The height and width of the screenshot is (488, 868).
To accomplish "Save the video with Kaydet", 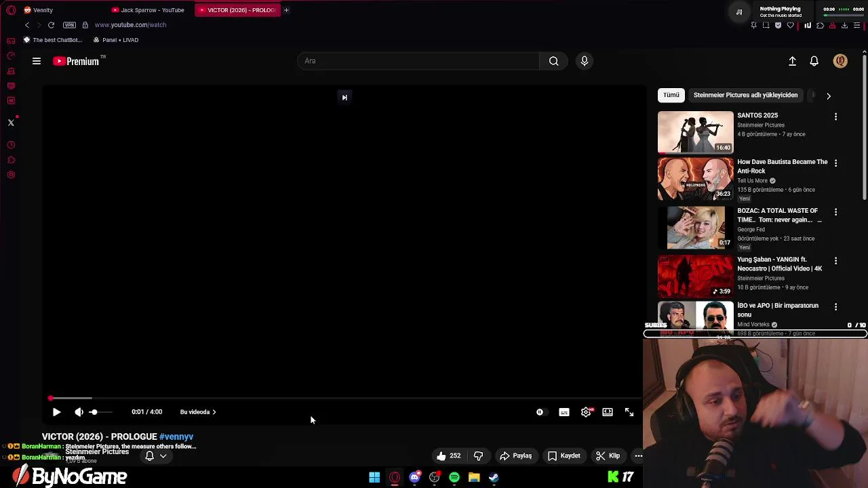I will point(564,456).
